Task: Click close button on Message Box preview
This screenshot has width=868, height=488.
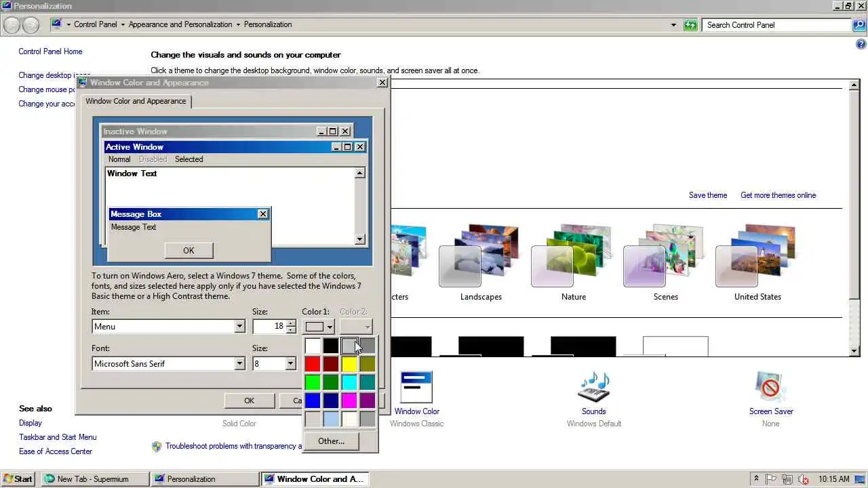Action: click(x=263, y=214)
